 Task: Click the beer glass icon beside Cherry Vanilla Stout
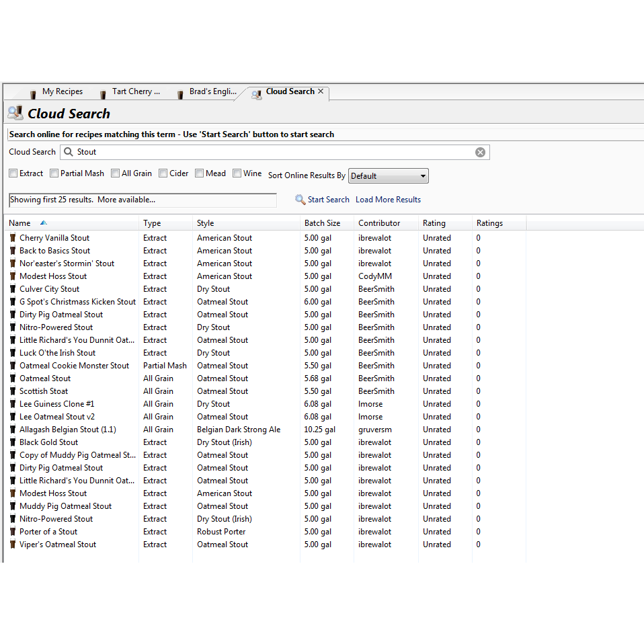point(13,238)
